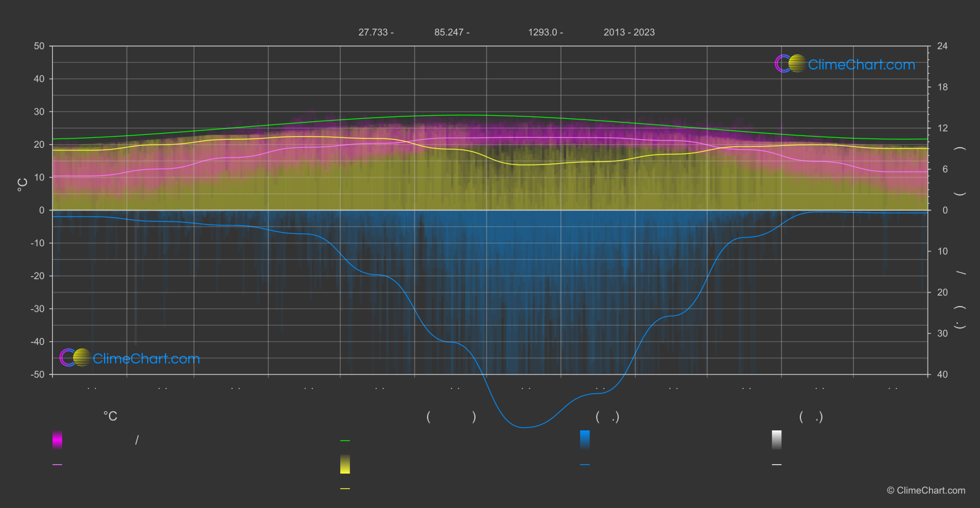Click the 85.247 longitude value in header
The height and width of the screenshot is (508, 980).
pyautogui.click(x=448, y=32)
